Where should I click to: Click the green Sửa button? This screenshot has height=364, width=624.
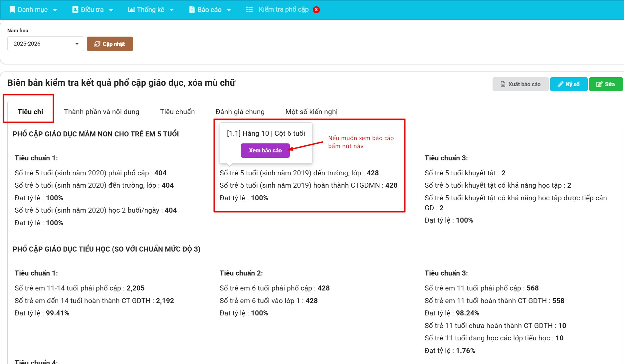(x=605, y=84)
